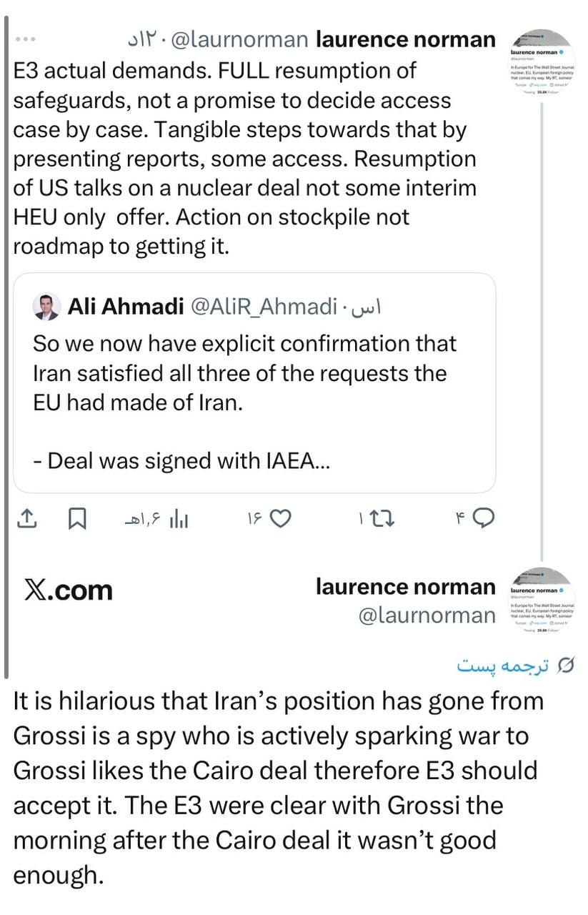Open the quoted post about the IAEA deal
Image resolution: width=588 pixels, height=915 pixels.
[254, 400]
